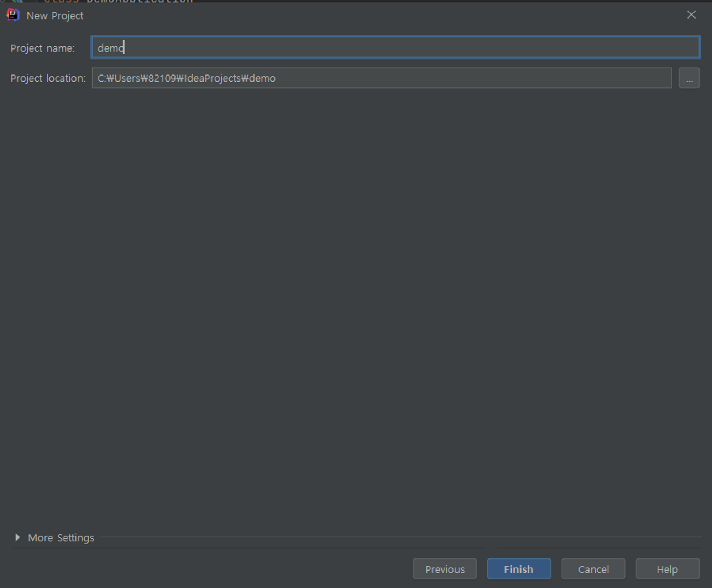Click the separator line right of More Settings
The width and height of the screenshot is (712, 588).
pyautogui.click(x=392, y=537)
